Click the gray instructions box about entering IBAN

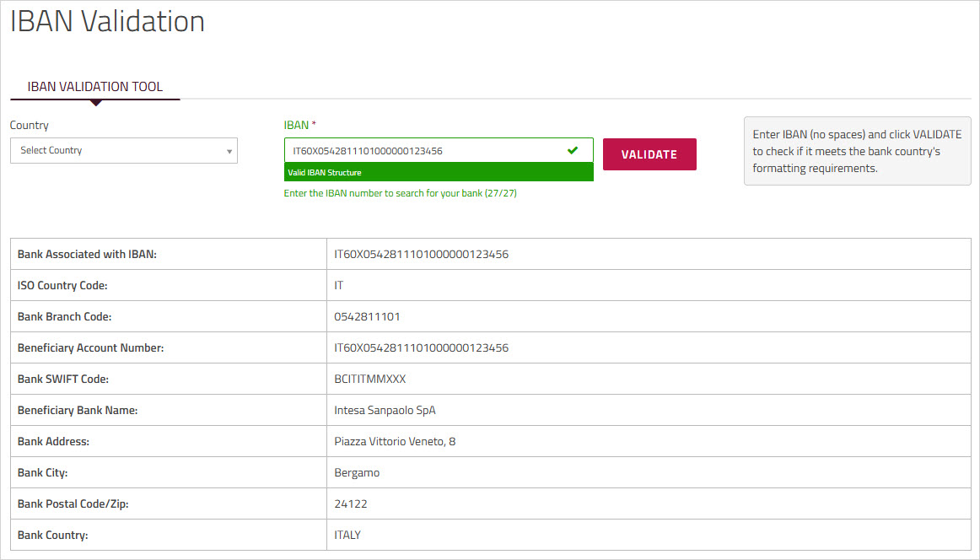coord(857,151)
